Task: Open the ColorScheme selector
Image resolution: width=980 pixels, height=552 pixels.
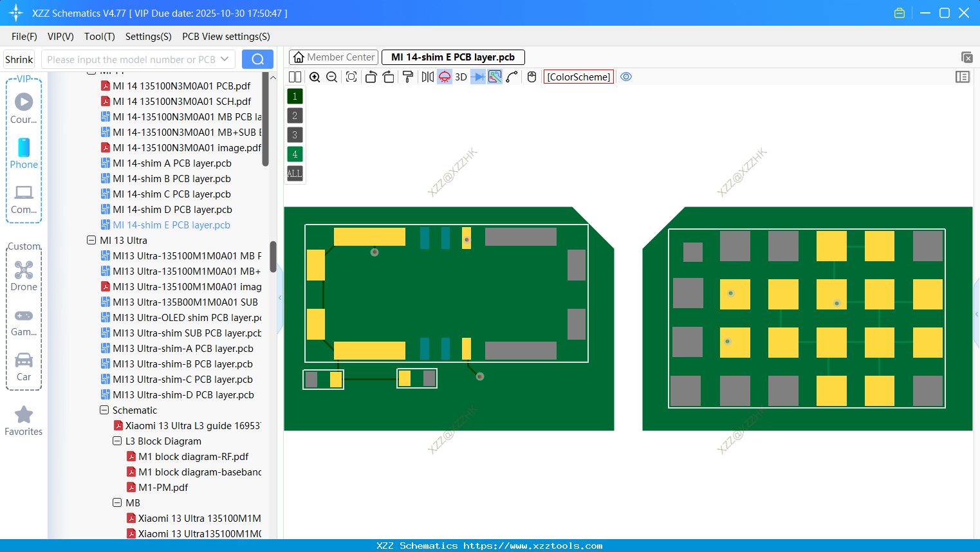Action: coord(578,77)
